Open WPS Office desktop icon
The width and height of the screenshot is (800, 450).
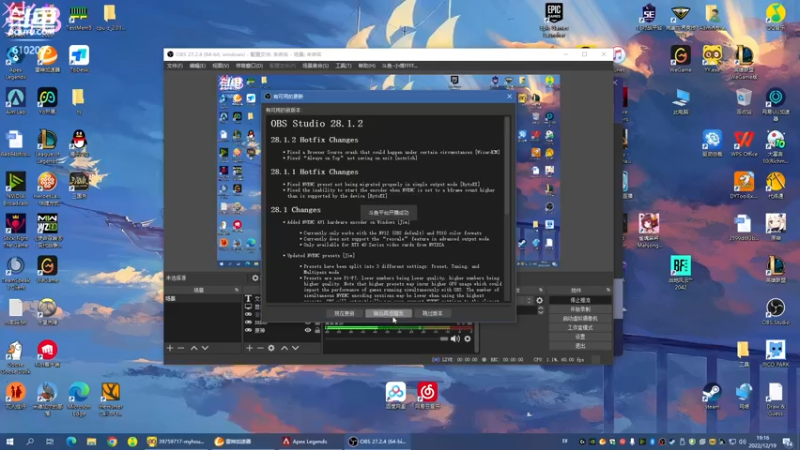point(743,143)
